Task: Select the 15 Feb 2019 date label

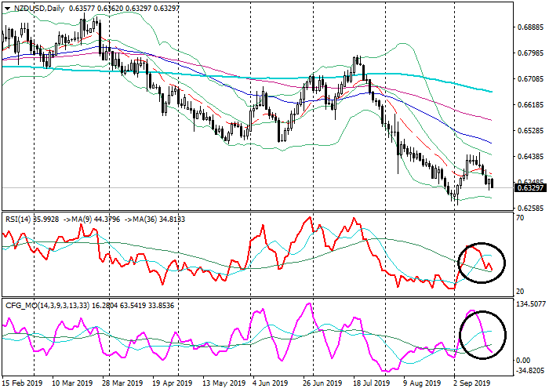Action: (21, 384)
